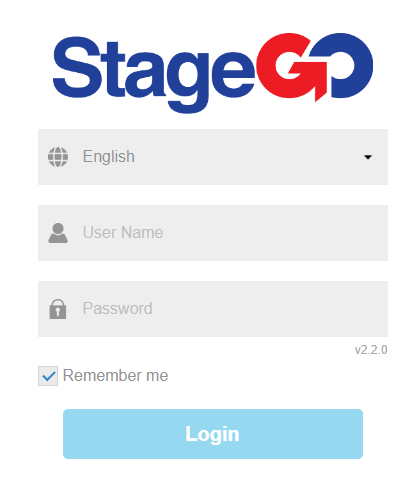Click the Login button

213,434
